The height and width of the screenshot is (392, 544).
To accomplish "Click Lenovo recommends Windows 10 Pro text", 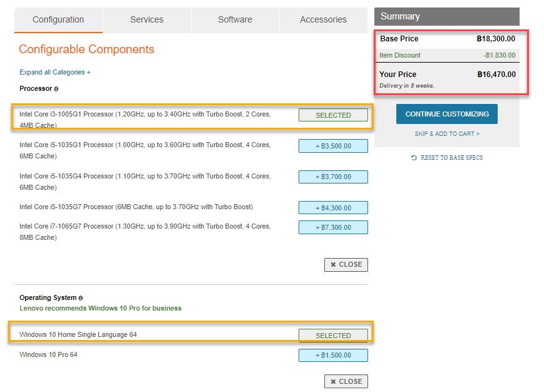I will 100,308.
